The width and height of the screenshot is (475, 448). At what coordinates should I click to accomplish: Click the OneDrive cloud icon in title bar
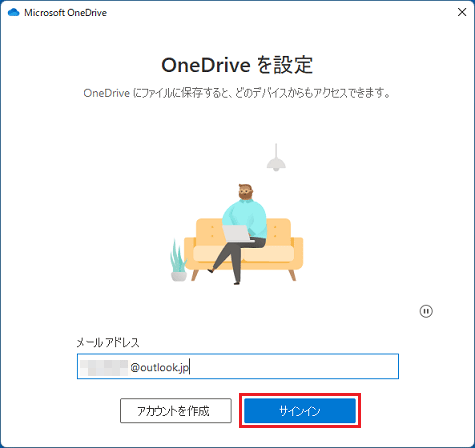coord(14,12)
